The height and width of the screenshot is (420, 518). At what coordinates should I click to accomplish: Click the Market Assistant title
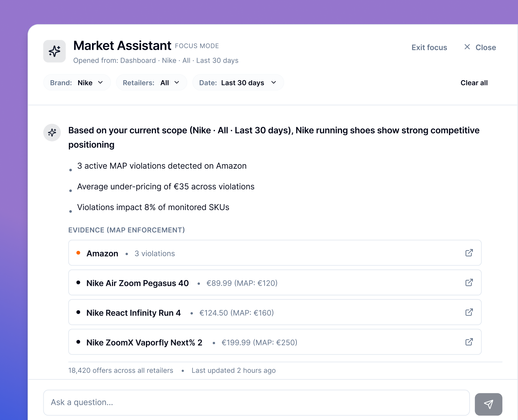point(122,45)
